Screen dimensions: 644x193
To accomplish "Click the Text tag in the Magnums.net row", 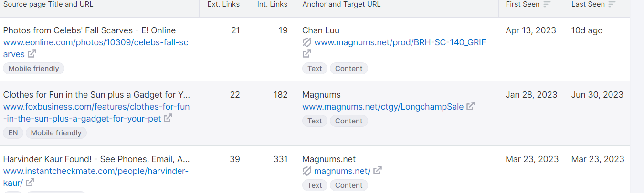I will pos(315,185).
